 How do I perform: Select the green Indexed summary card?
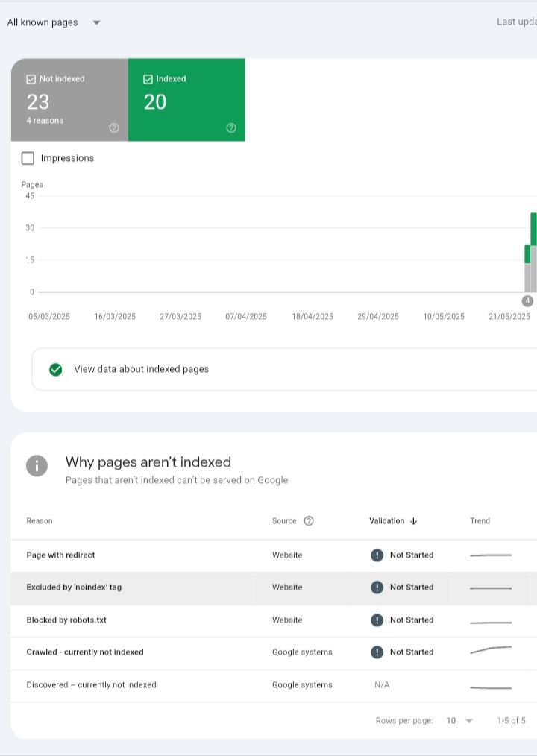(x=186, y=100)
